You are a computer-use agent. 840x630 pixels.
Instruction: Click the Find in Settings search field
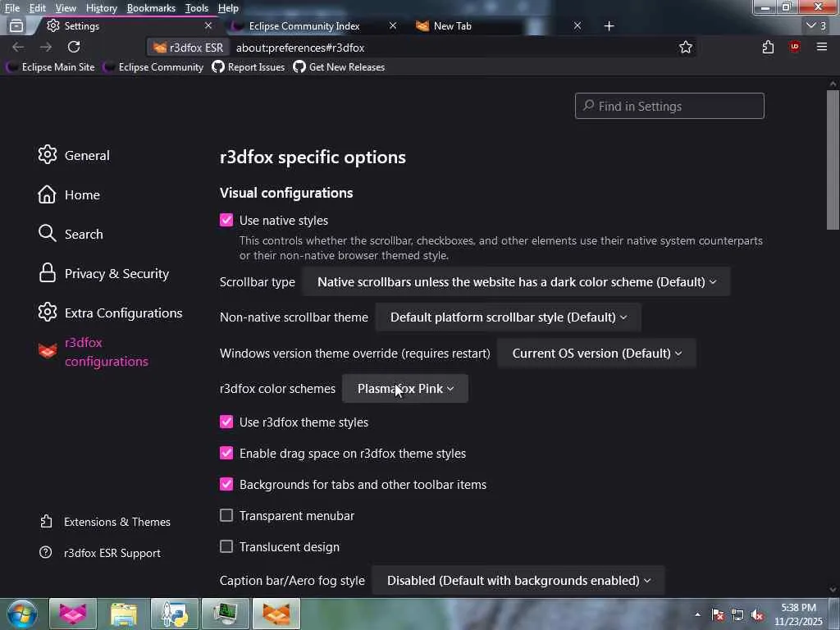click(669, 106)
